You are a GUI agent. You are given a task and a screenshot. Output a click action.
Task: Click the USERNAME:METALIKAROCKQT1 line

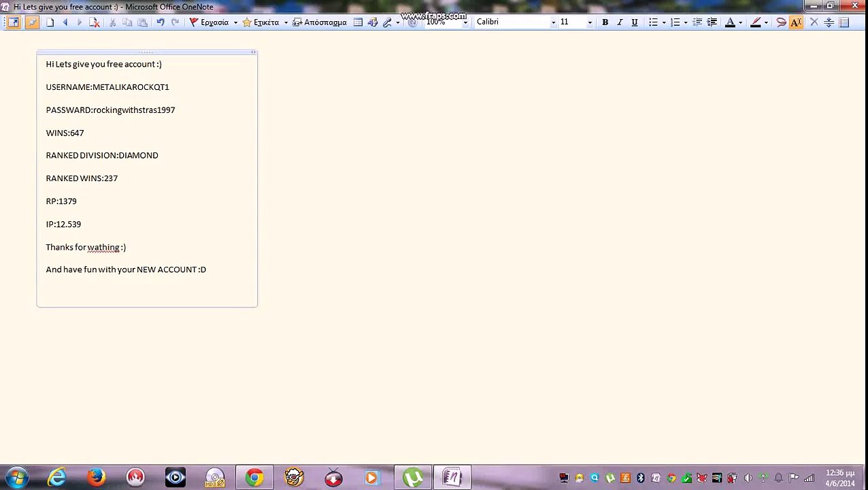click(x=107, y=87)
